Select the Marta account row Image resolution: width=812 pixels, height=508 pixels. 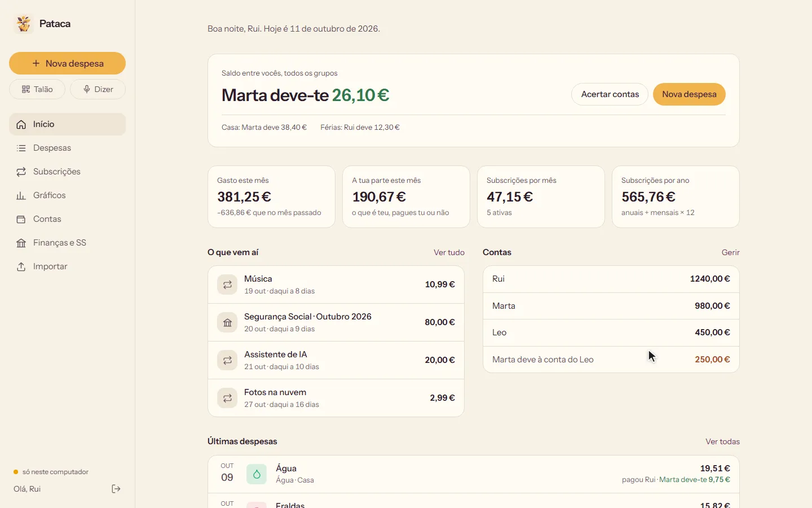point(611,306)
